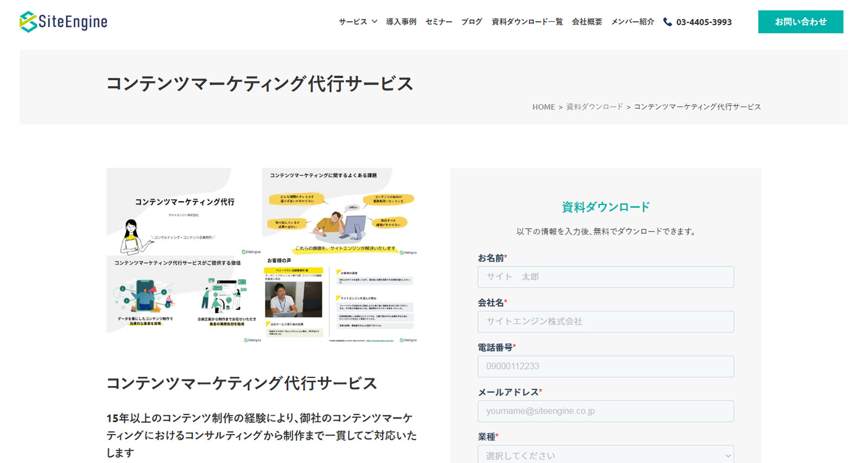Click the 会社名 input field

point(605,321)
